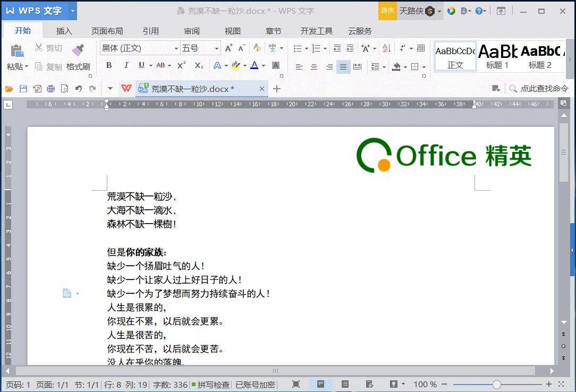
Task: Click the open folder icon
Action: pyautogui.click(x=9, y=89)
